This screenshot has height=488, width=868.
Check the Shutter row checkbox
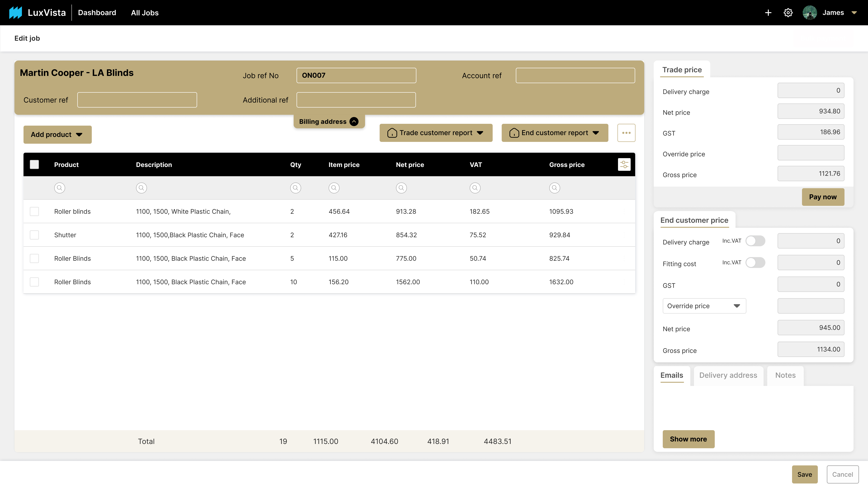click(34, 235)
